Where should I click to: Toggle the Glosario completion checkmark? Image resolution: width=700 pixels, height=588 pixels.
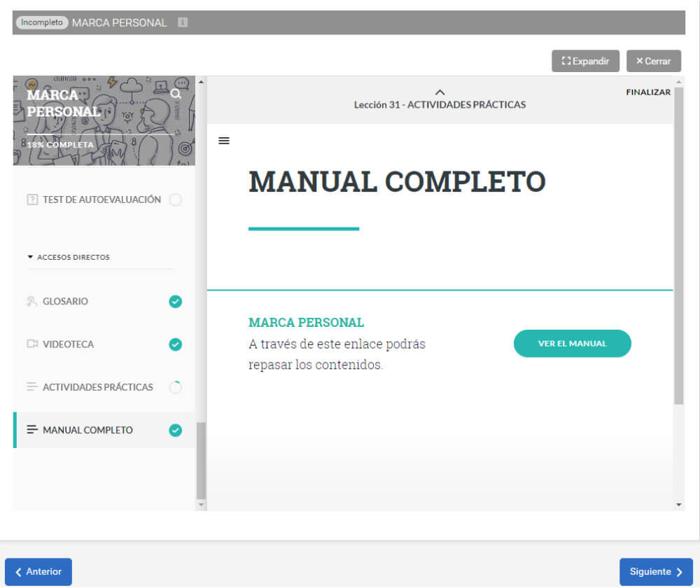coord(176,302)
